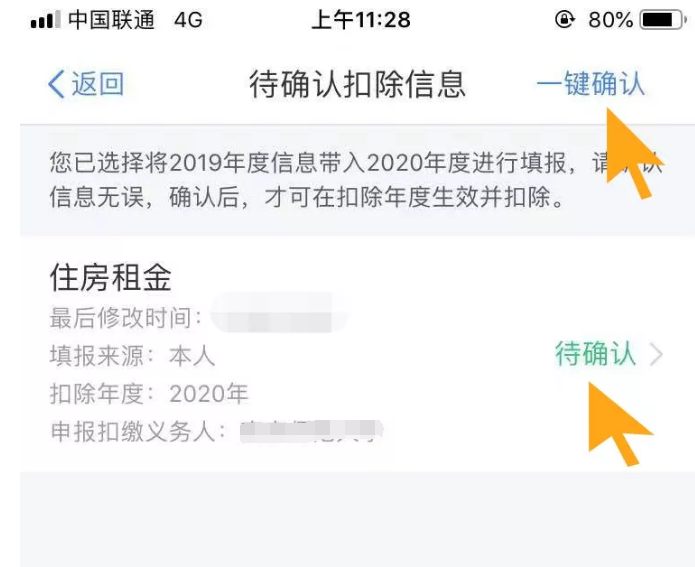This screenshot has height=567, width=695.
Task: Tap the 80% battery percentage
Action: tap(610, 20)
